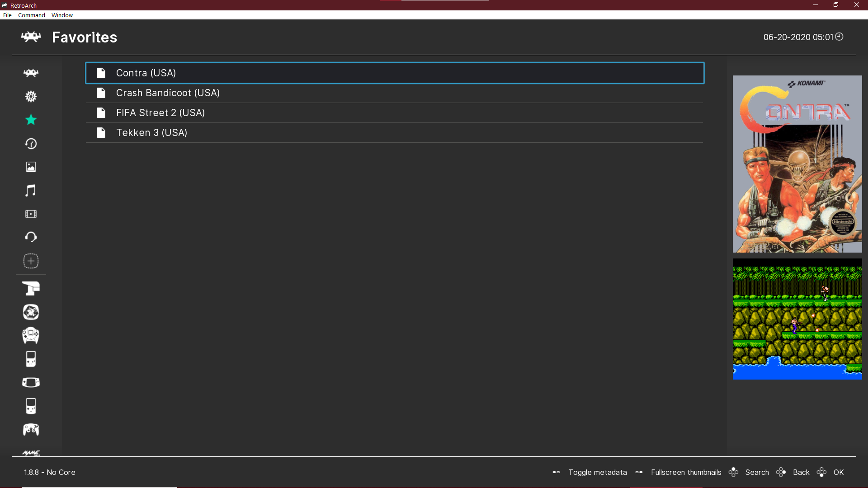The width and height of the screenshot is (868, 488).
Task: Open the gun-shaped playlist icon
Action: pos(31,288)
